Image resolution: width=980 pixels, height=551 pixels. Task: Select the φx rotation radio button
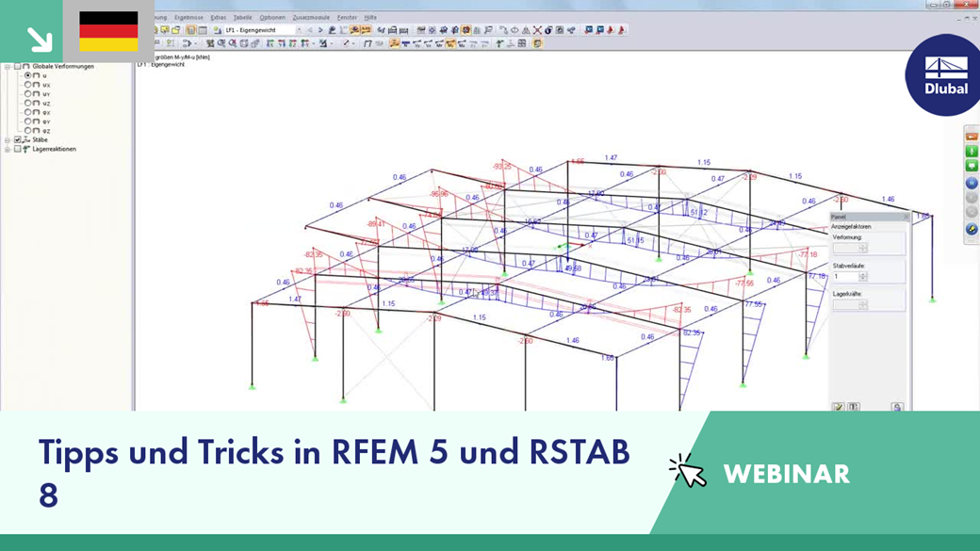tap(27, 112)
